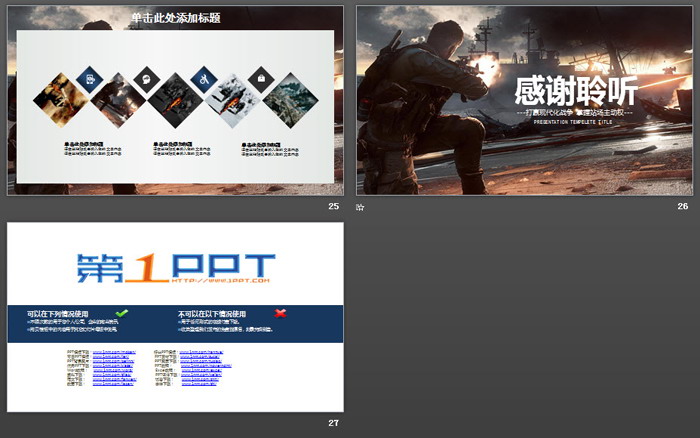Click slide number 25 label
The height and width of the screenshot is (438, 700).
tap(333, 206)
